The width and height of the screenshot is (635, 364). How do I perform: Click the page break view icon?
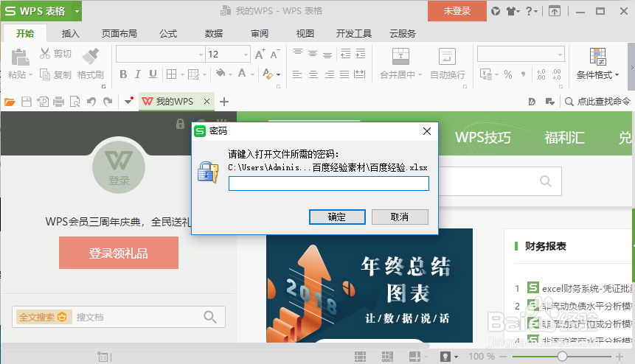(387, 357)
